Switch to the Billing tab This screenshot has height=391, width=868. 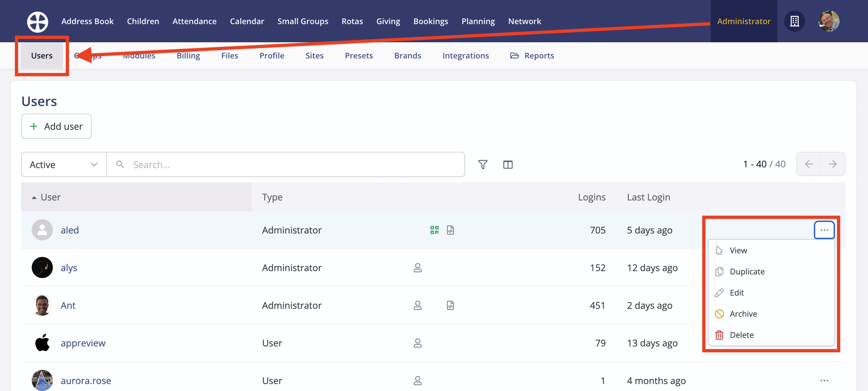(188, 55)
